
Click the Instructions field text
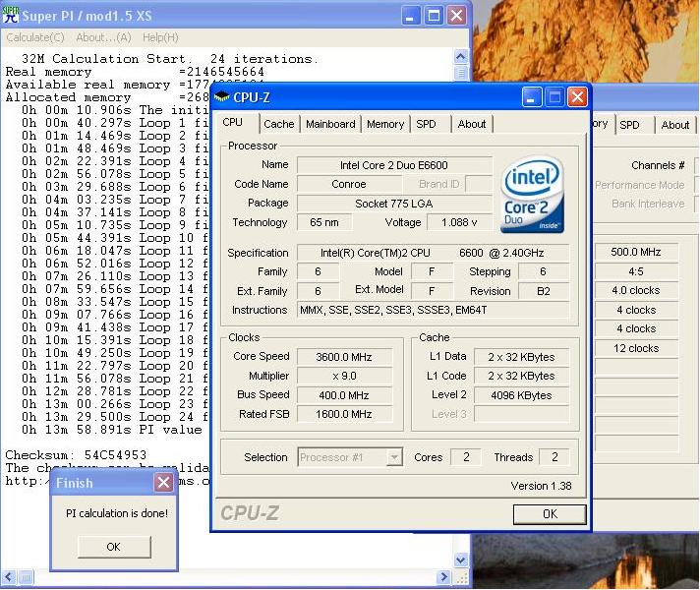433,310
